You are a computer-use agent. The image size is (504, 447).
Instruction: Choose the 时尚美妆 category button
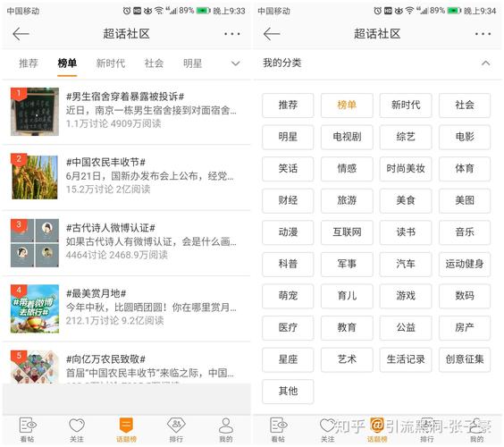[x=406, y=169]
